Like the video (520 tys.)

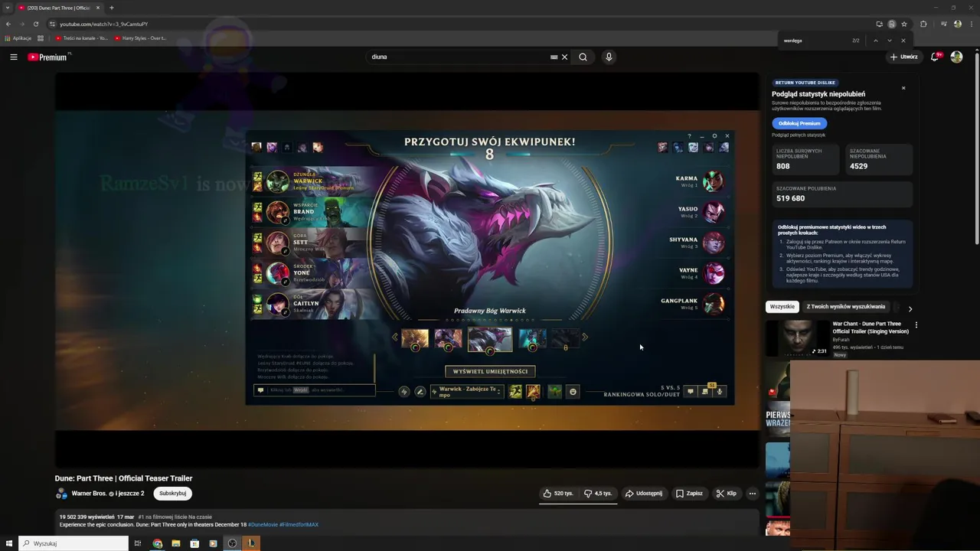point(558,494)
